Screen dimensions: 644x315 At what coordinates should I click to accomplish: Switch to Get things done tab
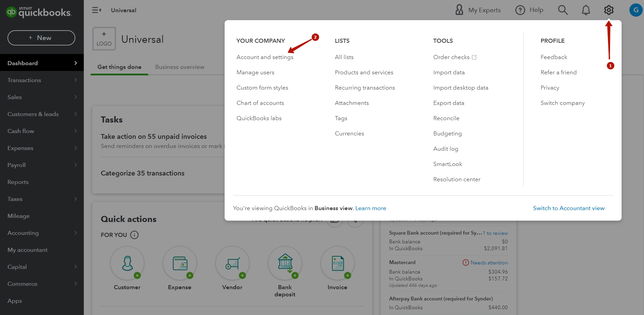pyautogui.click(x=119, y=67)
